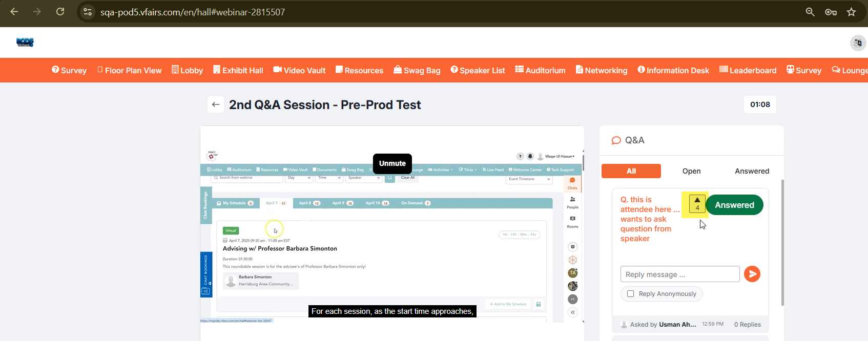The width and height of the screenshot is (868, 341).
Task: Open the translate icon at top right
Action: coord(858,43)
